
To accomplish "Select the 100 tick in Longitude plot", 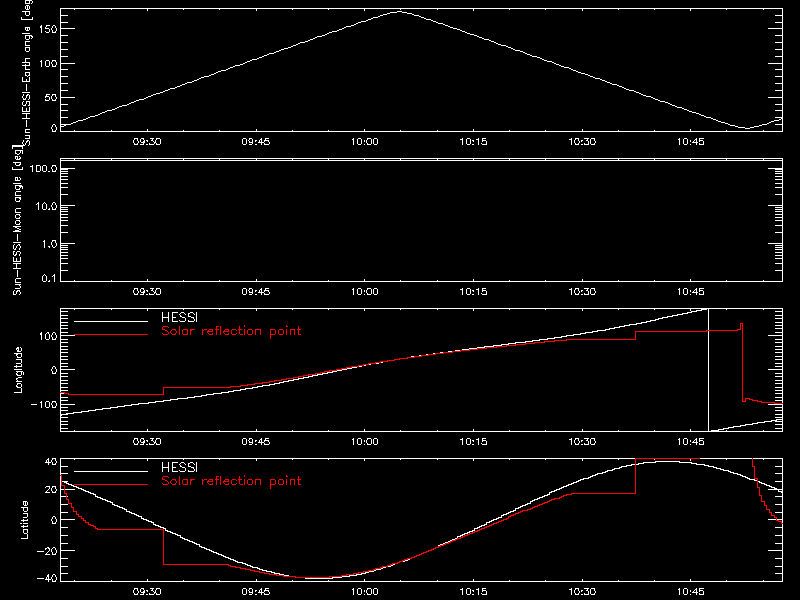I will point(48,336).
